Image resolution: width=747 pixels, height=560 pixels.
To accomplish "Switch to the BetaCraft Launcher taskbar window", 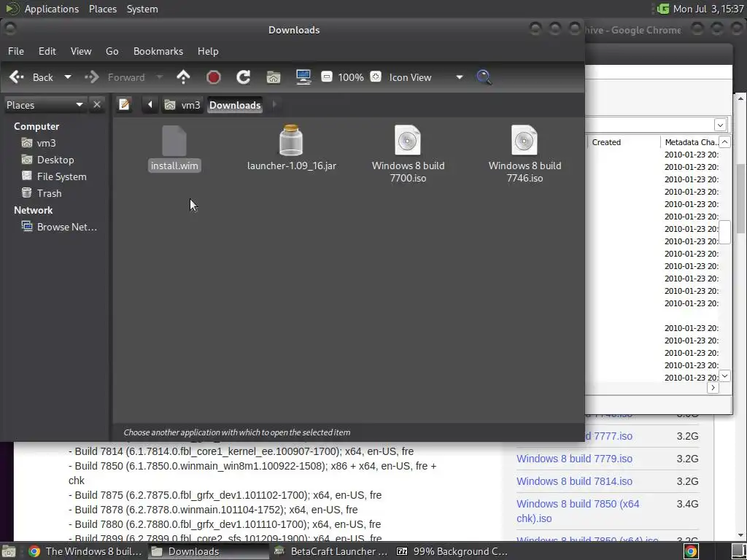I will pos(330,551).
